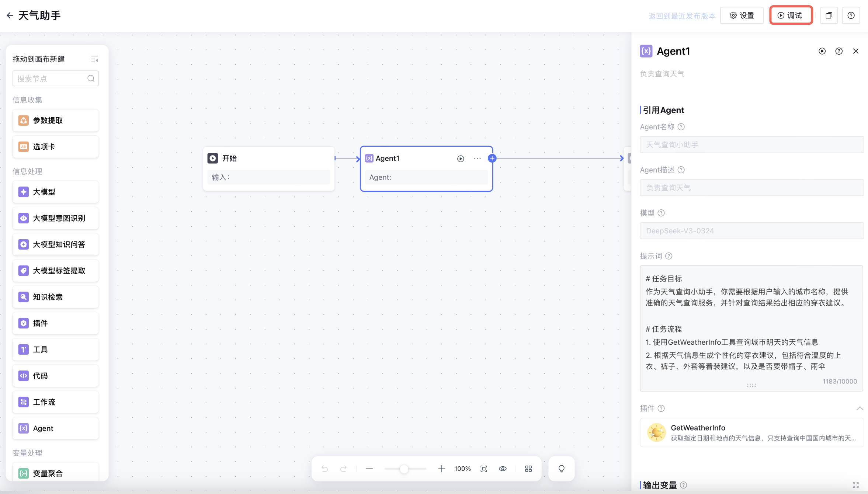Click the grid layout icon in the bottom toolbar
The image size is (868, 494).
pyautogui.click(x=528, y=469)
